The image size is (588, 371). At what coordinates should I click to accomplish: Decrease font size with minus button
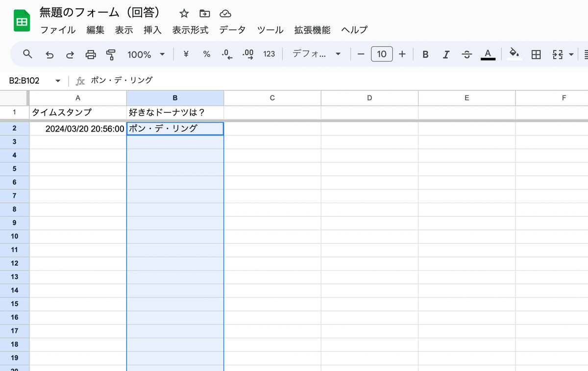click(x=361, y=54)
